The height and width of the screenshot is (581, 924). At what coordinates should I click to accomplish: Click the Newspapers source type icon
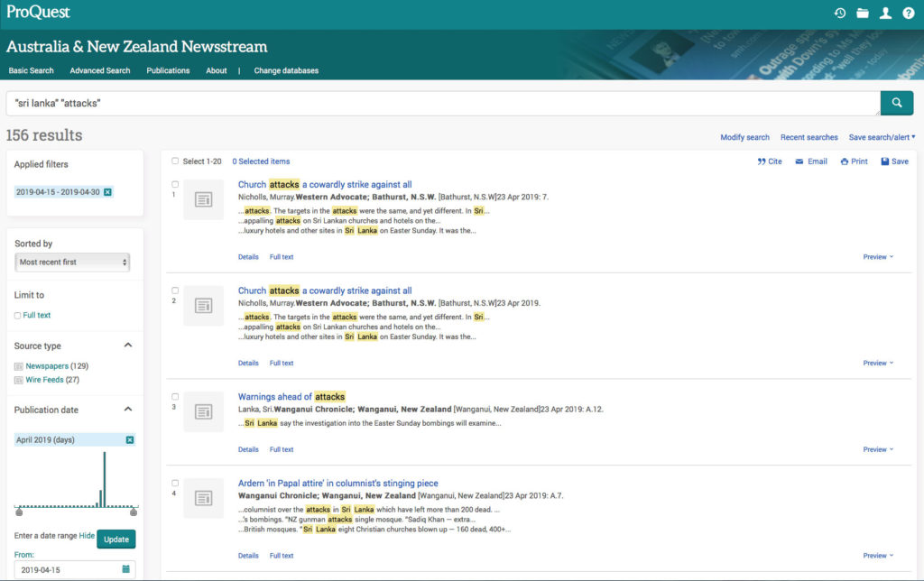(18, 366)
